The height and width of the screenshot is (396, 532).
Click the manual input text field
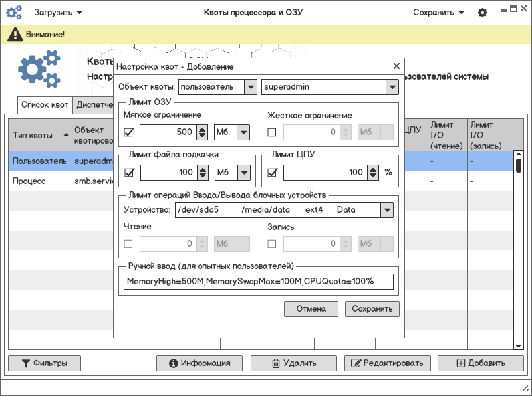pyautogui.click(x=259, y=282)
